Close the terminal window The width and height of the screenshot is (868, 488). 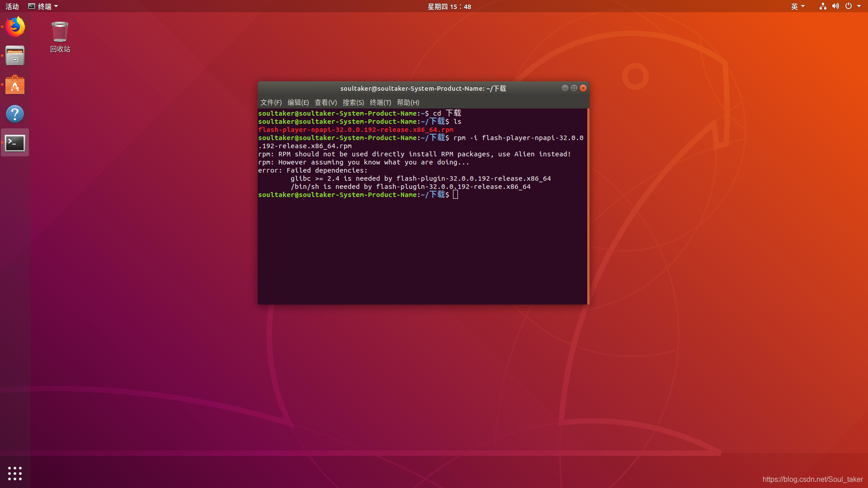(x=583, y=88)
